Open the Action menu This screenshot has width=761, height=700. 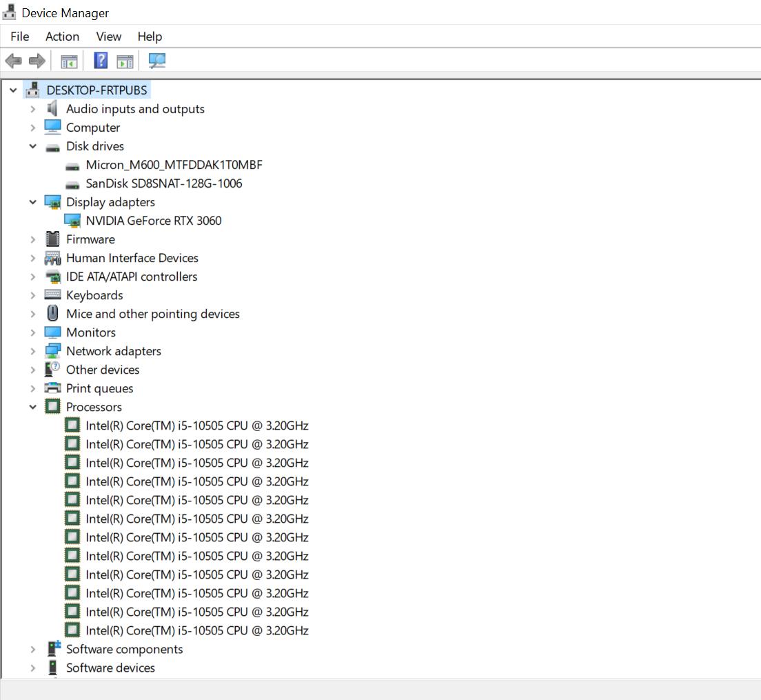coord(62,37)
